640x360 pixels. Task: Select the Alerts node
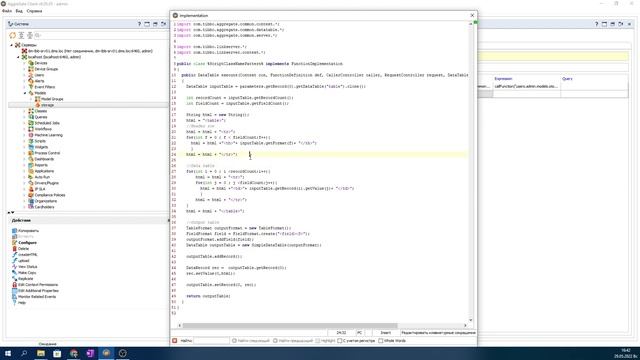(39, 81)
